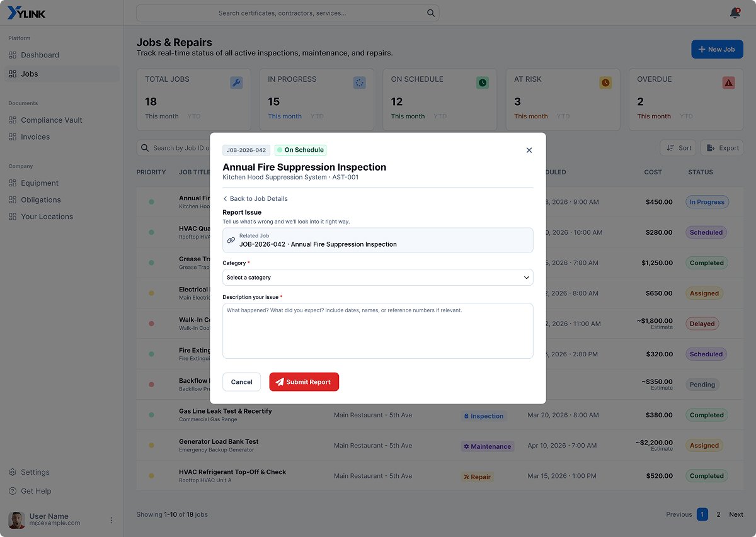Click the Related Job link icon
756x537 pixels.
pyautogui.click(x=231, y=240)
